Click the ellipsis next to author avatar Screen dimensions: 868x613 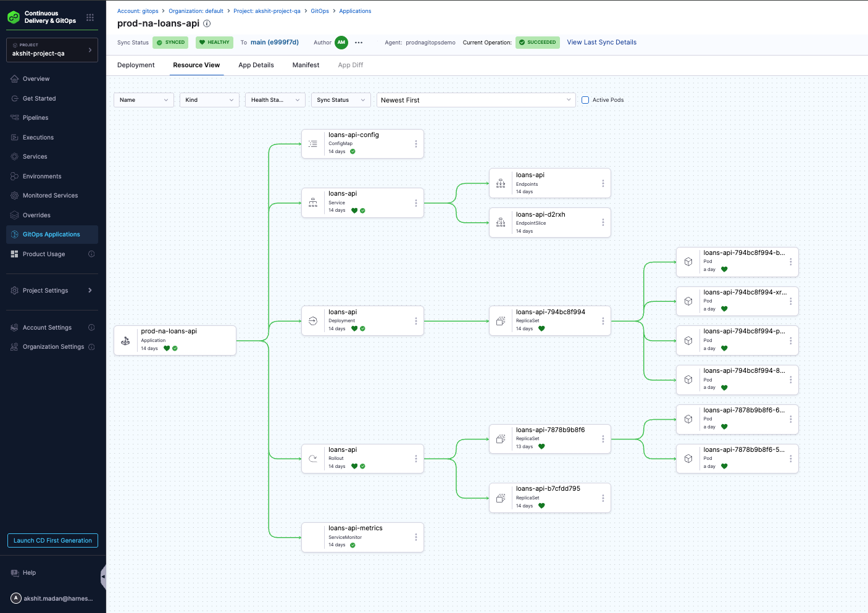click(359, 43)
